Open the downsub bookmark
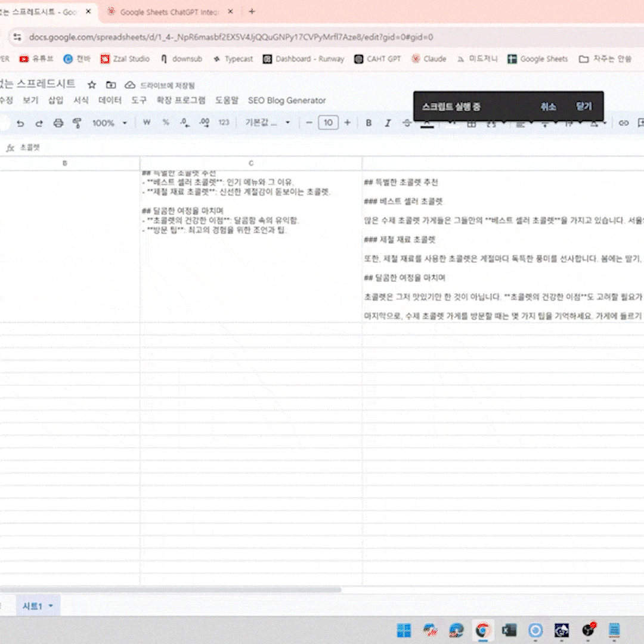Viewport: 644px width, 644px height. tap(181, 58)
